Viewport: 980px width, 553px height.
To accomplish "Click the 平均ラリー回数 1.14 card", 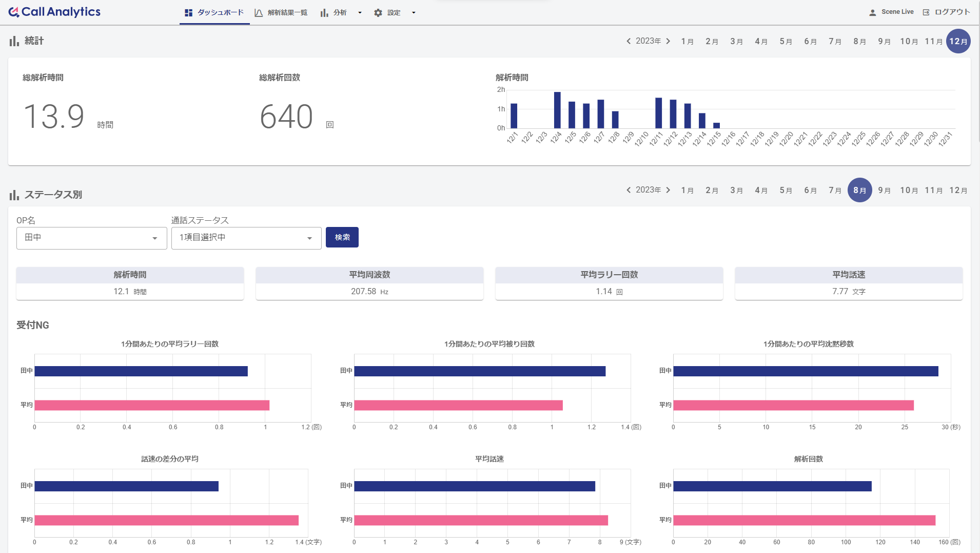I will [609, 283].
